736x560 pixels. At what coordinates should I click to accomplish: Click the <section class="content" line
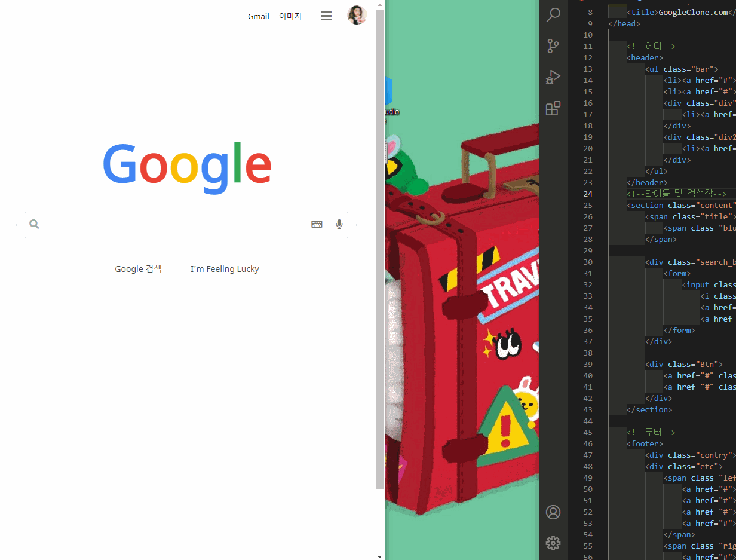pyautogui.click(x=681, y=205)
